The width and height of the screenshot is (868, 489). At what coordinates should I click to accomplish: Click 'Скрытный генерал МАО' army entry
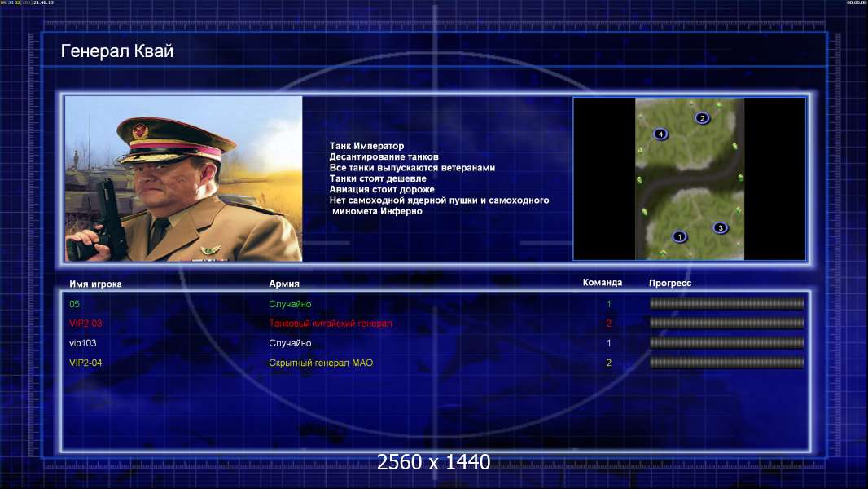click(321, 363)
